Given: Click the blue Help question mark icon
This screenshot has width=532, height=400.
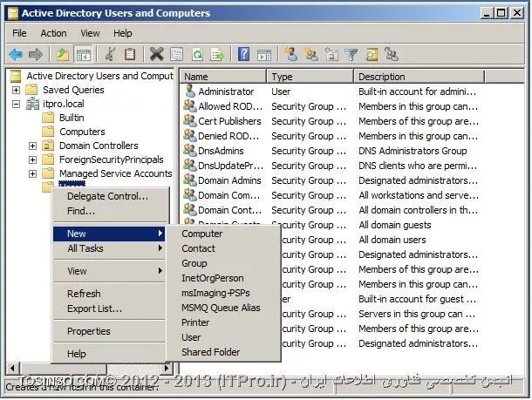Looking at the screenshot, I should click(243, 54).
